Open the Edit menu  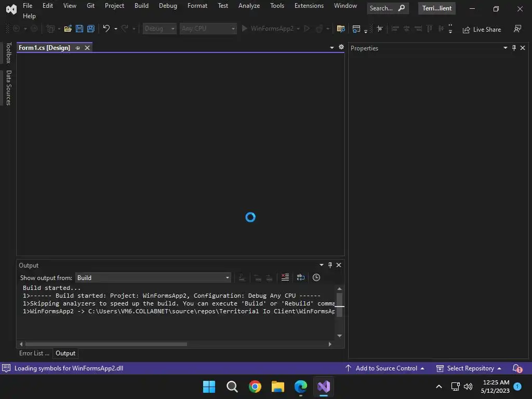pyautogui.click(x=47, y=6)
